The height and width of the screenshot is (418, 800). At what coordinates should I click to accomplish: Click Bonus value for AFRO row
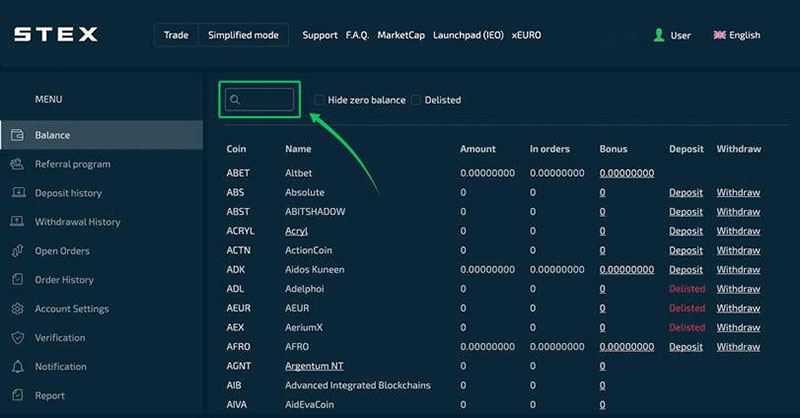click(x=627, y=347)
